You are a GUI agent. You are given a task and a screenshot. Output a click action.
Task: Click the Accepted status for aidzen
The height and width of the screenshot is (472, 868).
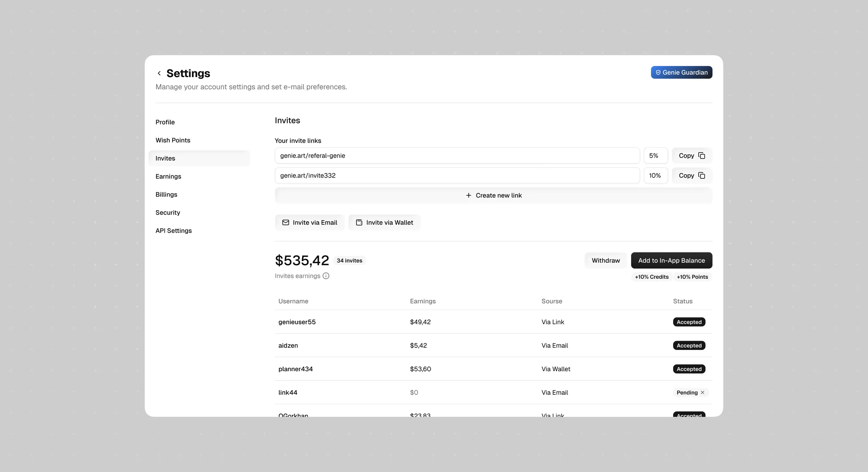tap(689, 346)
